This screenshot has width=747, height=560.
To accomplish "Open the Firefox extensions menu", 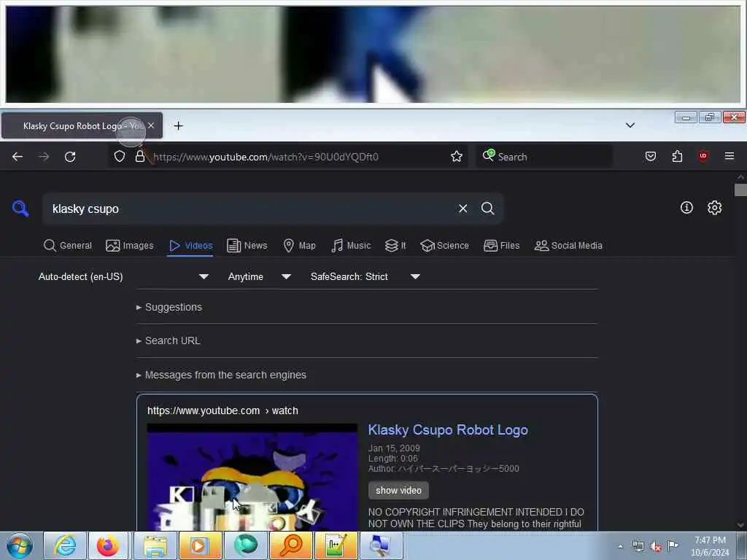I will coord(677,156).
